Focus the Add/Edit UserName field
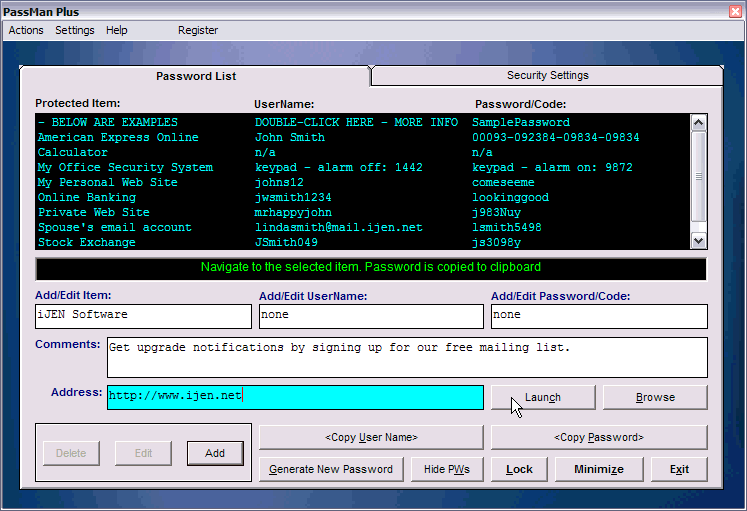The height and width of the screenshot is (511, 747). pos(371,316)
